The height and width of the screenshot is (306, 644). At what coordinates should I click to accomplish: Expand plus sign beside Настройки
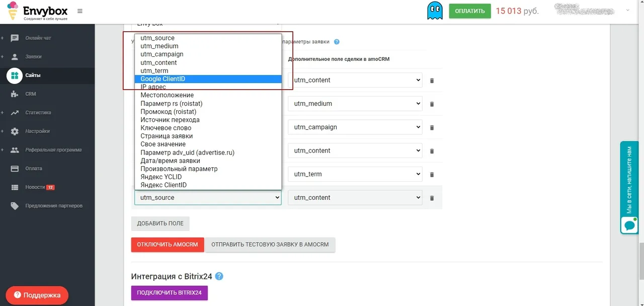coord(2,131)
